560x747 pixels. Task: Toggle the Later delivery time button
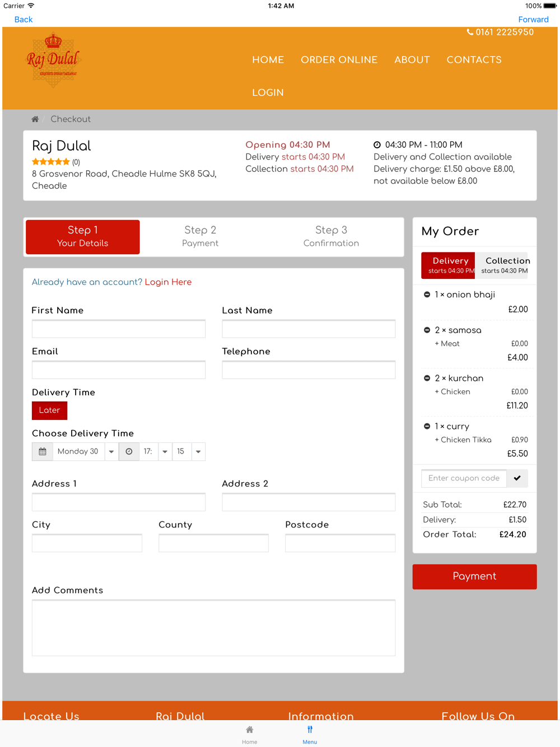click(x=49, y=410)
